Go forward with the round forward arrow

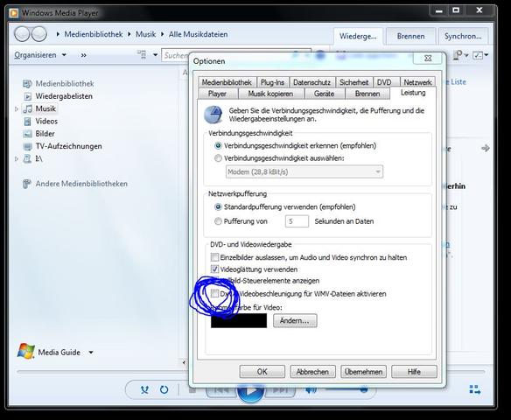pyautogui.click(x=38, y=34)
